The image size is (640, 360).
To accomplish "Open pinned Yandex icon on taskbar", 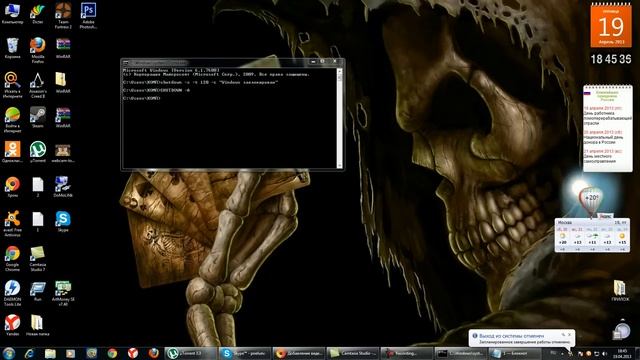I will coord(133,353).
